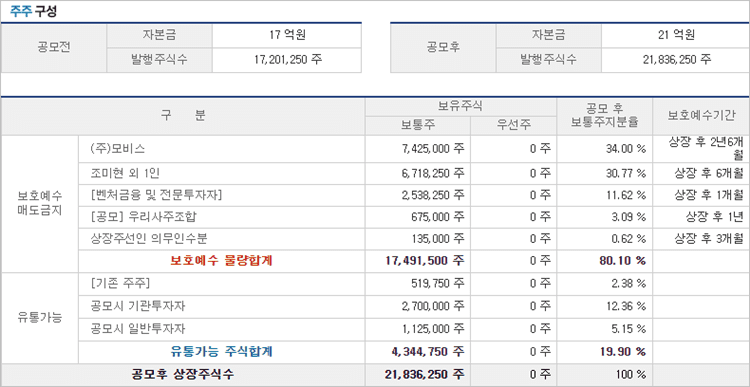Screen dimensions: 750x387
Task: Select the 6,718,250 주 share count
Action: pos(433,174)
